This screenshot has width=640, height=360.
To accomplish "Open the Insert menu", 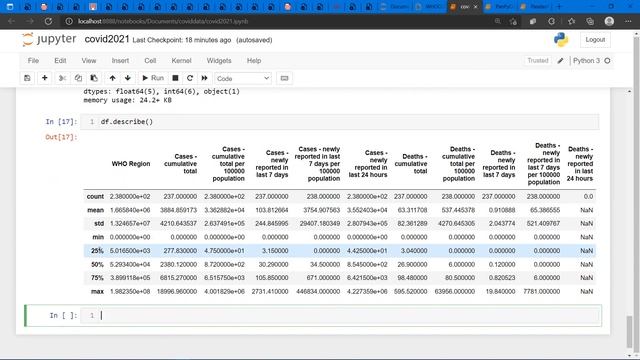I will coord(120,60).
